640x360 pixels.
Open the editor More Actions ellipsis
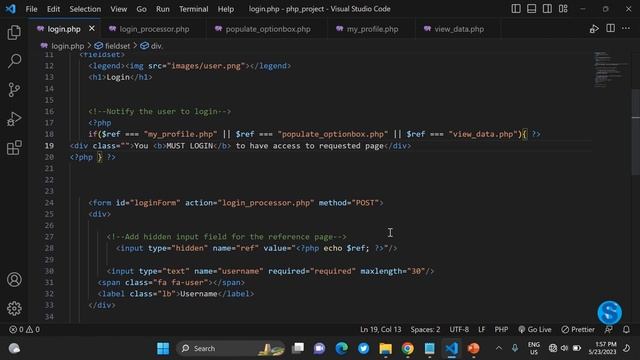(626, 28)
